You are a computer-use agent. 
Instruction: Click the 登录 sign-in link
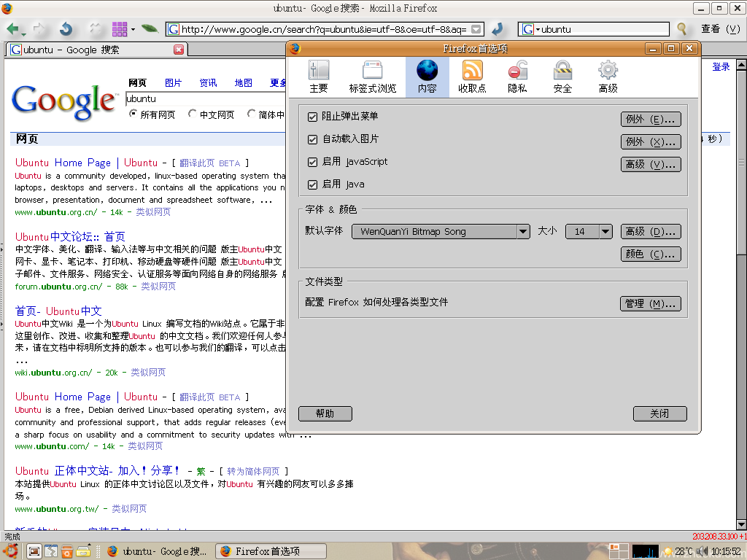pyautogui.click(x=721, y=66)
